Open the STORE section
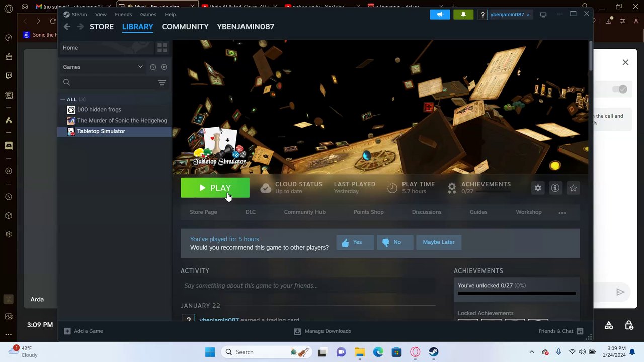This screenshot has height=362, width=644. tap(102, 26)
